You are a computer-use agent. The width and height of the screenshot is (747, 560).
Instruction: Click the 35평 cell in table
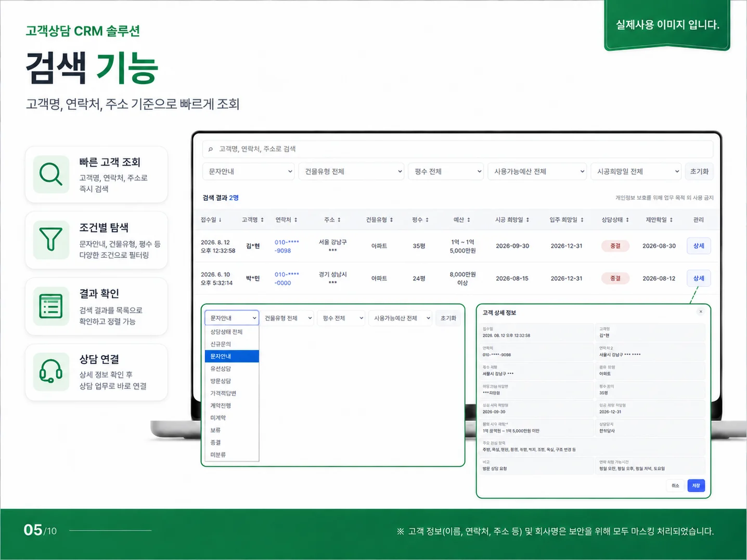[x=419, y=246]
